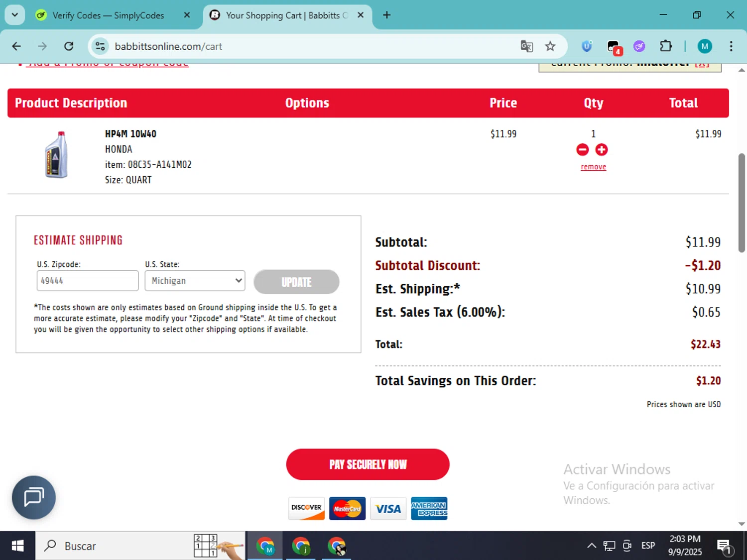Show hidden system tray icons

(592, 546)
